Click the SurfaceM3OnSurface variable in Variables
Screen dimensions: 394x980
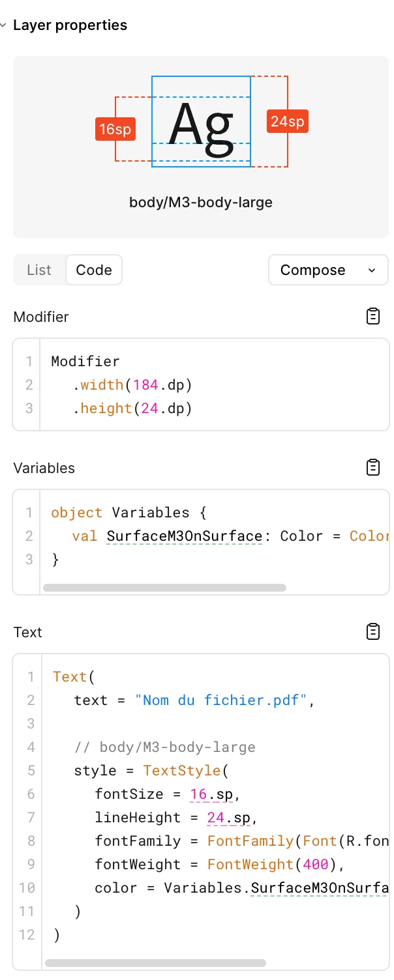(184, 536)
